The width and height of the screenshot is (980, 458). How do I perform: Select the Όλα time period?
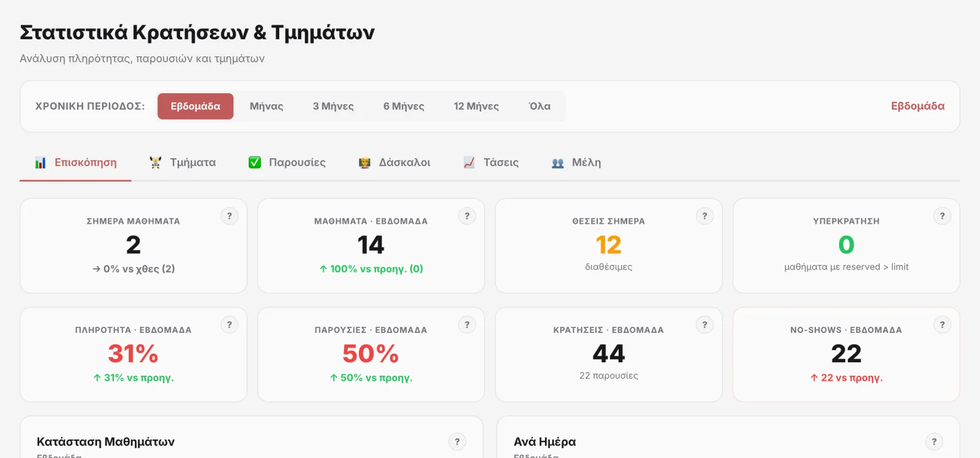(540, 106)
